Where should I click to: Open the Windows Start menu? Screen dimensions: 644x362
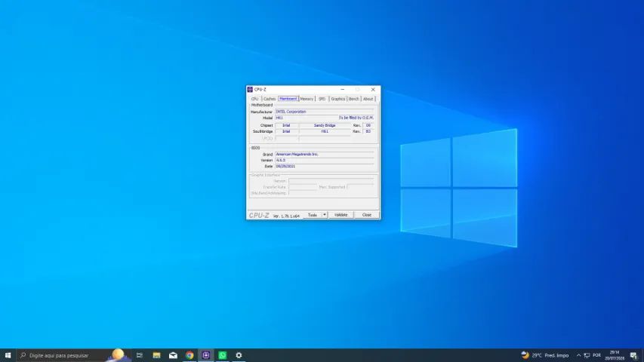pyautogui.click(x=8, y=355)
